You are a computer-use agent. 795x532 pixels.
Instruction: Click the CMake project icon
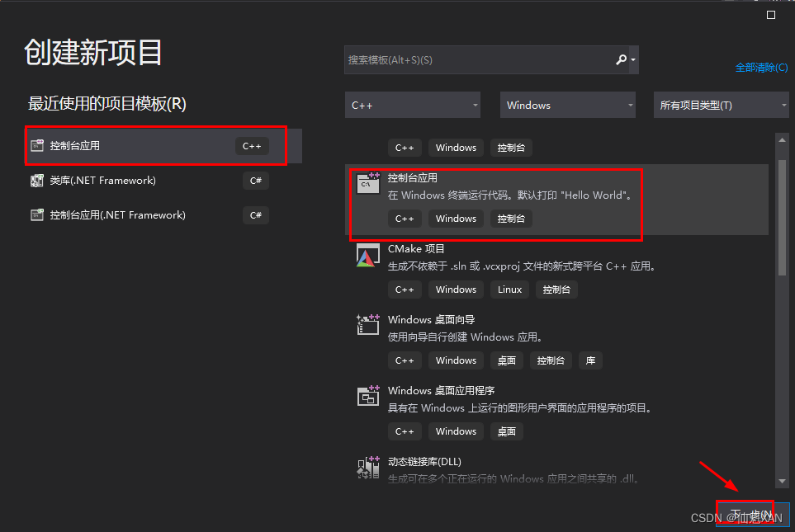pos(368,256)
